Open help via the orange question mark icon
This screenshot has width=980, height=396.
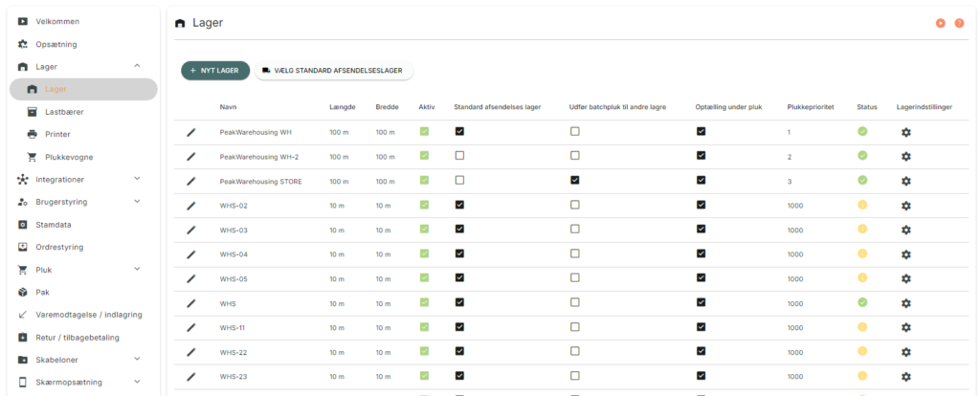[959, 23]
